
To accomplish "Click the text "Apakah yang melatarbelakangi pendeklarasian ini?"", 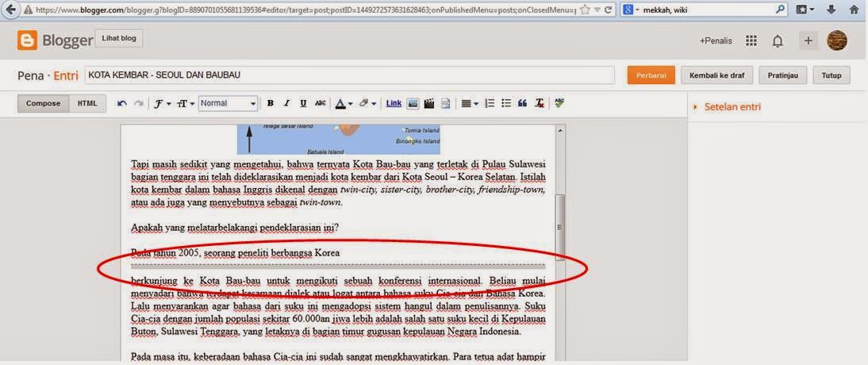I will [x=235, y=228].
